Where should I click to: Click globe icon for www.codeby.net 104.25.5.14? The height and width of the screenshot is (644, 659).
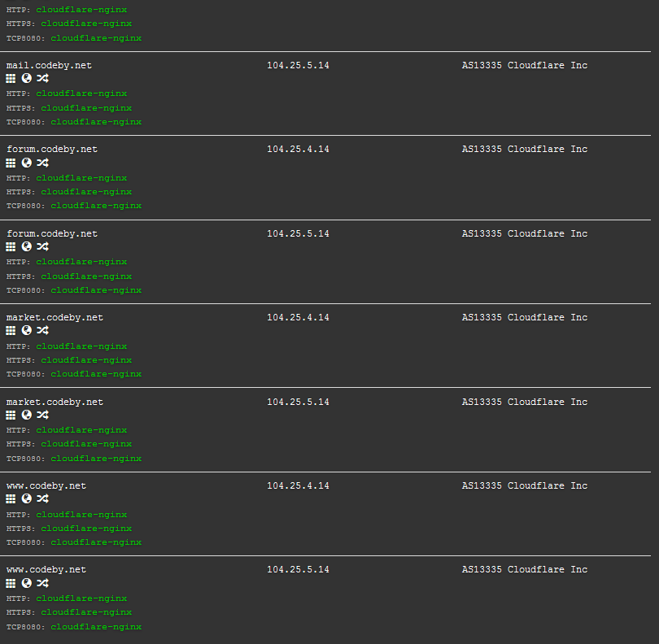point(27,583)
